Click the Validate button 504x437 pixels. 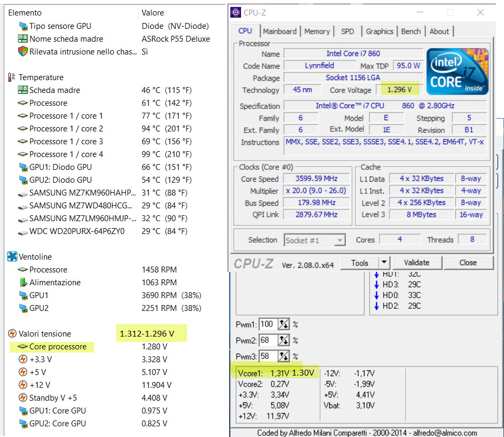(417, 263)
